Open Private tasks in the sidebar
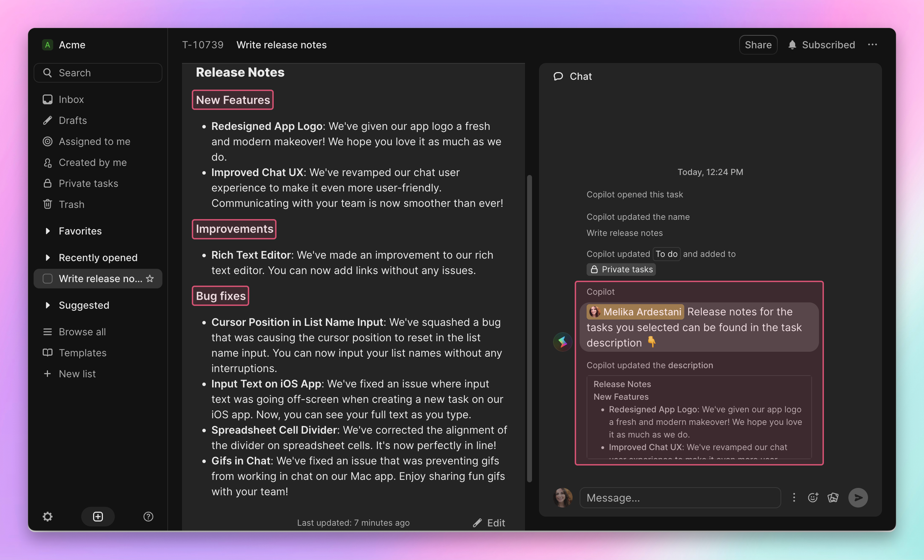 (98, 183)
